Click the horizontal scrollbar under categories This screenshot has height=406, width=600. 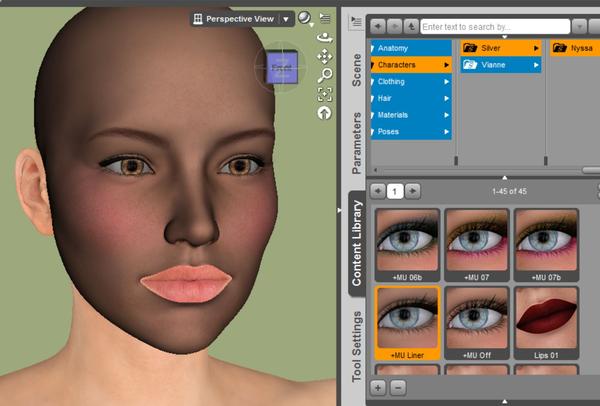tap(590, 170)
